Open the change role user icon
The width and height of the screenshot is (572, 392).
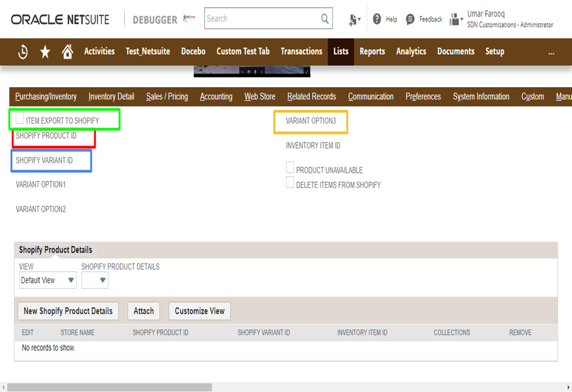pos(456,19)
